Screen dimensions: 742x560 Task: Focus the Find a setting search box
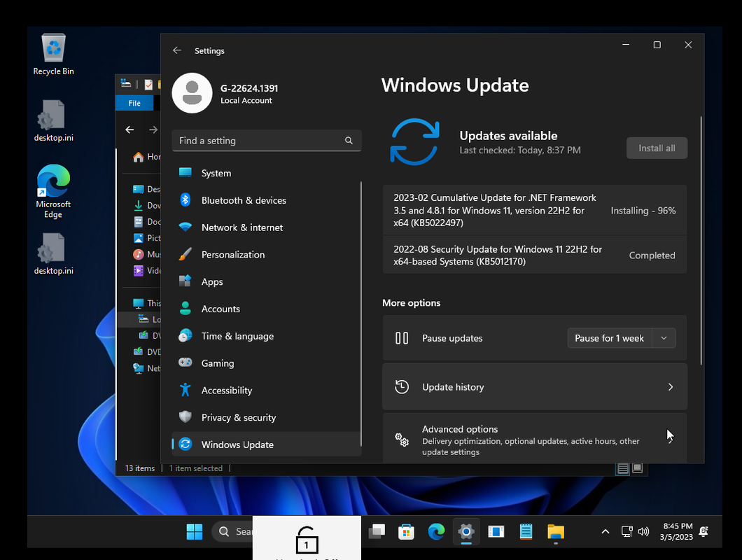coord(267,141)
